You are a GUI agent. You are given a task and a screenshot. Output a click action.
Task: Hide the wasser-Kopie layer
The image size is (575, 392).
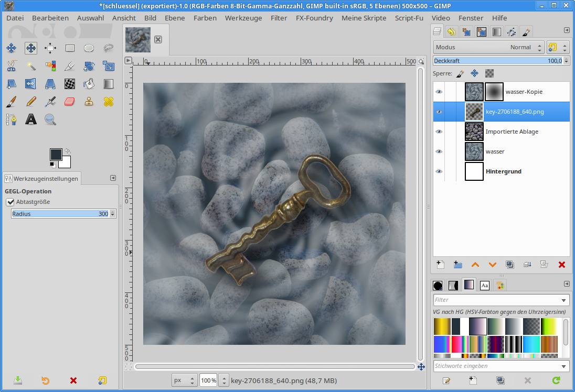click(439, 92)
